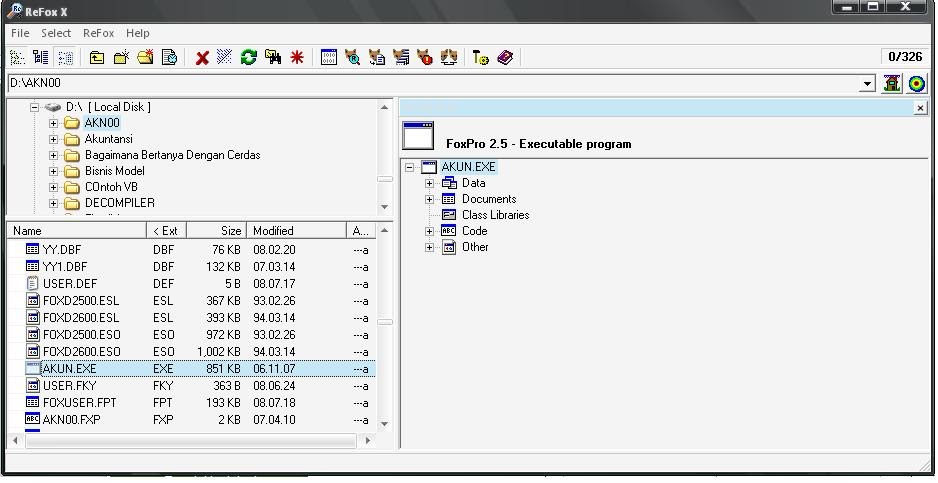Expand the Data node

pyautogui.click(x=429, y=183)
